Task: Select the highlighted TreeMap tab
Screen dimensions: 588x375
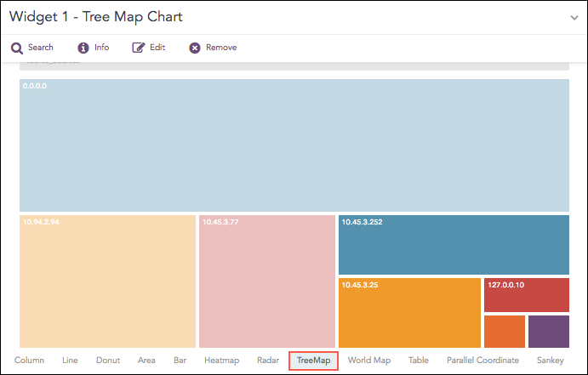Action: [x=313, y=361]
